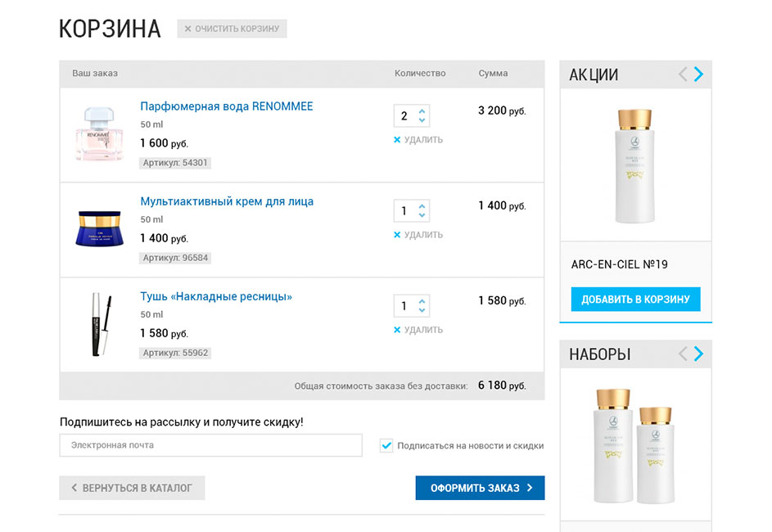Open Тушь «Накладные ресницы» product link
772x532 pixels.
[x=216, y=296]
